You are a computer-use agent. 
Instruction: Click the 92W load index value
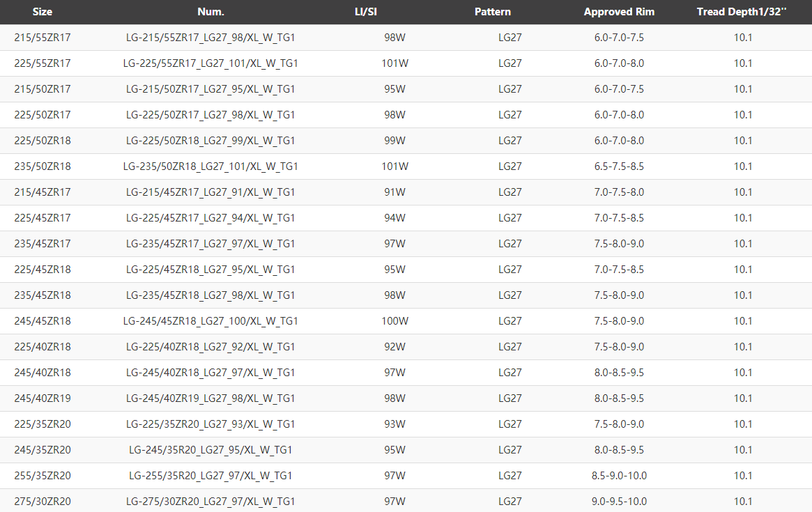[394, 347]
